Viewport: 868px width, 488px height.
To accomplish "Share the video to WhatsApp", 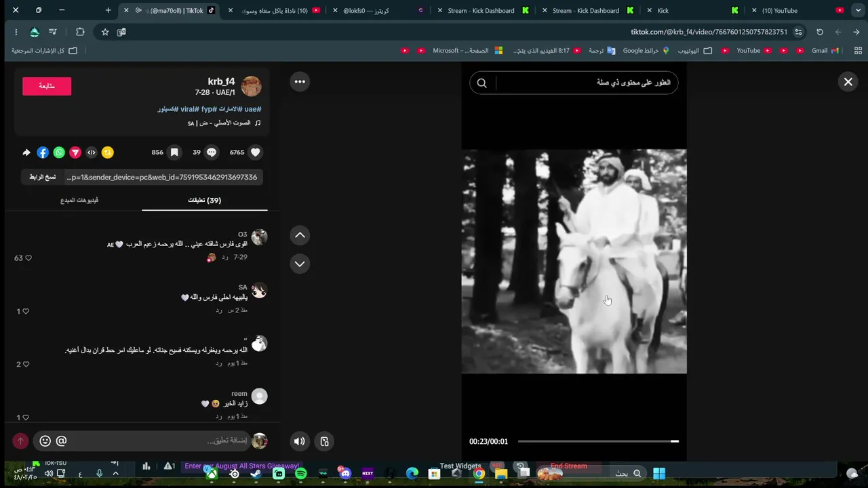I will 59,152.
